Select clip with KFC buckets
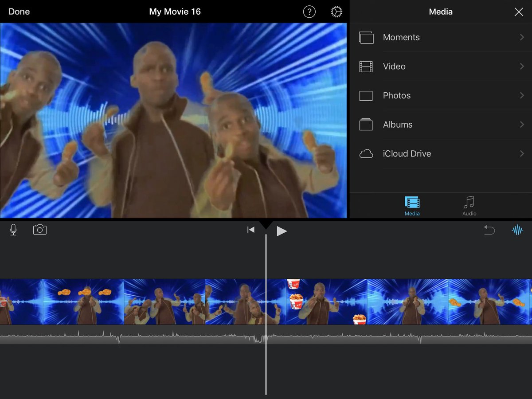Screen dimensions: 532x399 pos(327,301)
